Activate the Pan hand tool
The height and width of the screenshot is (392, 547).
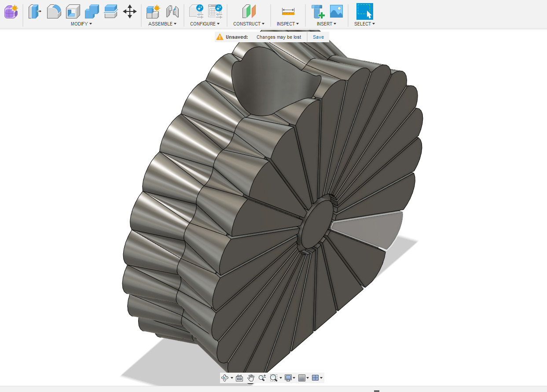coord(251,378)
